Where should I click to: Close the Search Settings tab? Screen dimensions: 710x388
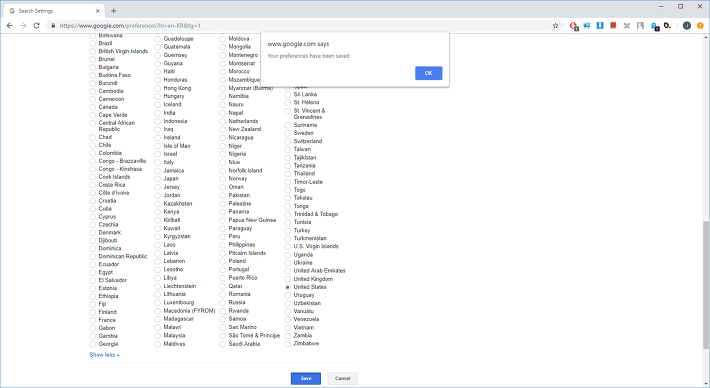pos(98,11)
